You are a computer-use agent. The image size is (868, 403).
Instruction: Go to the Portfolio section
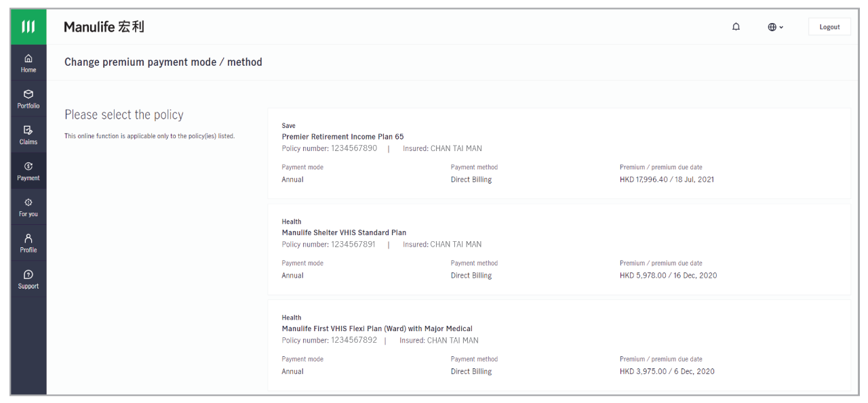[x=28, y=99]
